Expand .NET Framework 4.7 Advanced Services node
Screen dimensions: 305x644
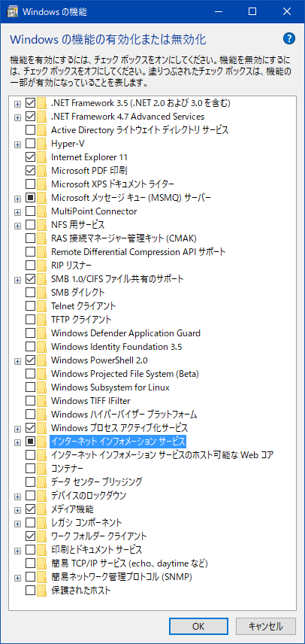17,117
